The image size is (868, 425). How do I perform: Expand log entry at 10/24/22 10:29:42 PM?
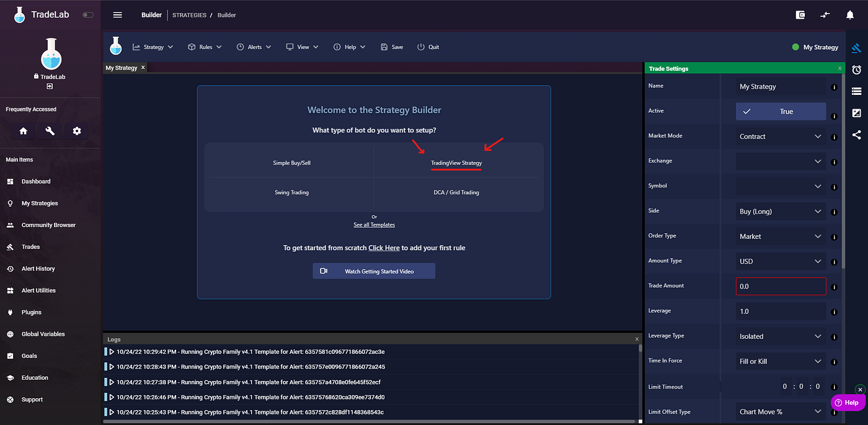click(x=112, y=352)
